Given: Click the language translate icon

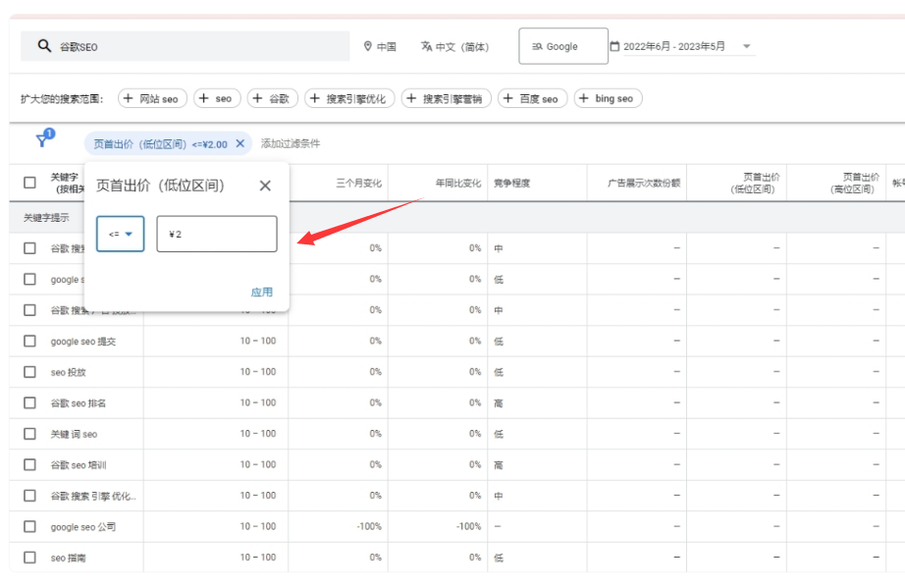Looking at the screenshot, I should [x=426, y=46].
